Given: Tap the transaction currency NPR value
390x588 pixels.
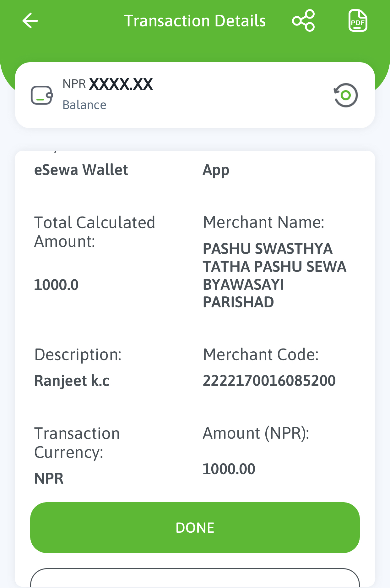Looking at the screenshot, I should [x=49, y=478].
